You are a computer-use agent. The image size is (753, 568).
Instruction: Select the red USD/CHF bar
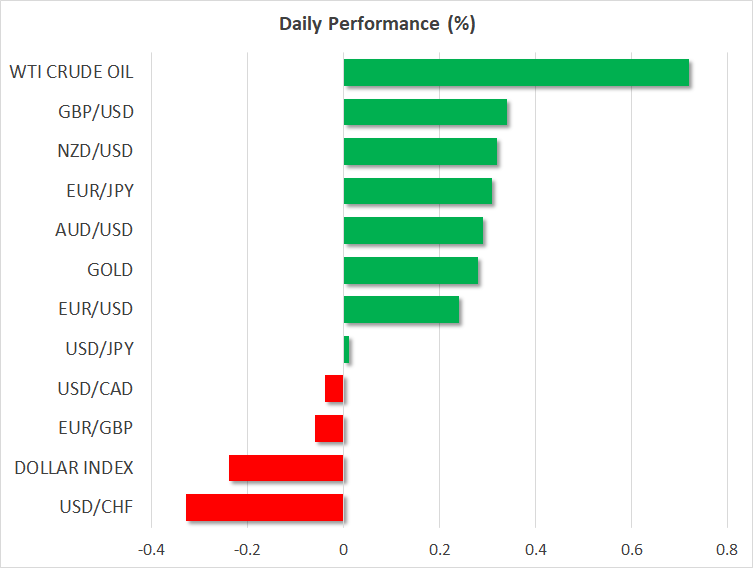pyautogui.click(x=265, y=507)
